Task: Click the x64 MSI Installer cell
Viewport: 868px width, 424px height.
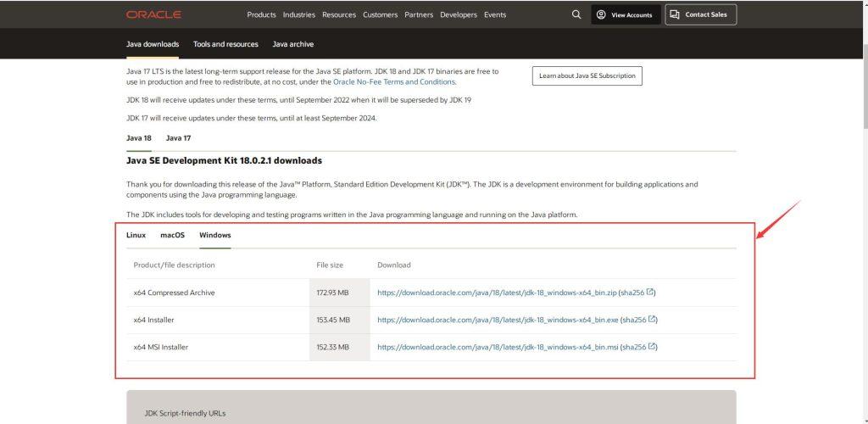Action: click(218, 348)
